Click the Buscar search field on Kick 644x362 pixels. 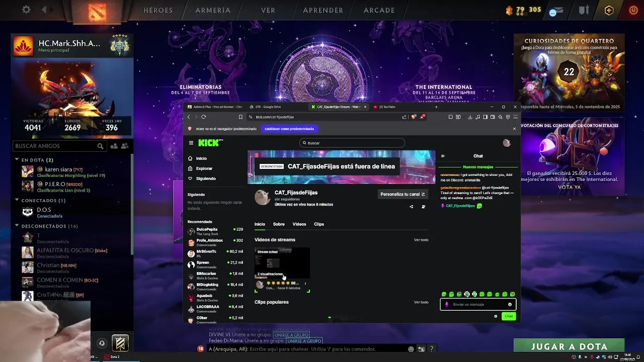[352, 143]
